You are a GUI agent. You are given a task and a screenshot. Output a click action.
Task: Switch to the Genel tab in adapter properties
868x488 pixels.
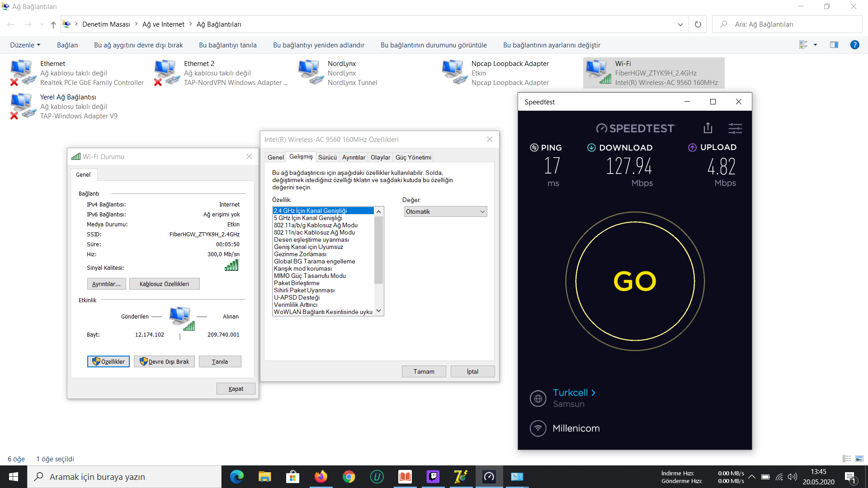(x=276, y=157)
